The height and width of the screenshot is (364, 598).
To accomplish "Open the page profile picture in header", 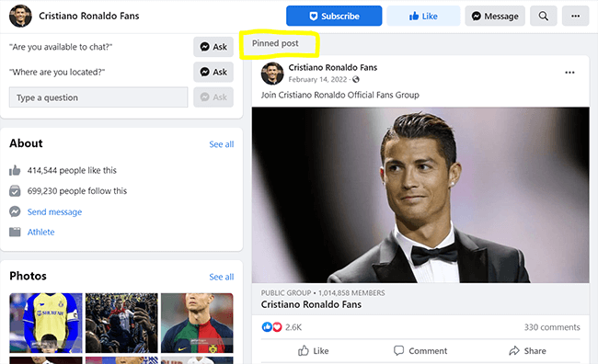I will (20, 16).
